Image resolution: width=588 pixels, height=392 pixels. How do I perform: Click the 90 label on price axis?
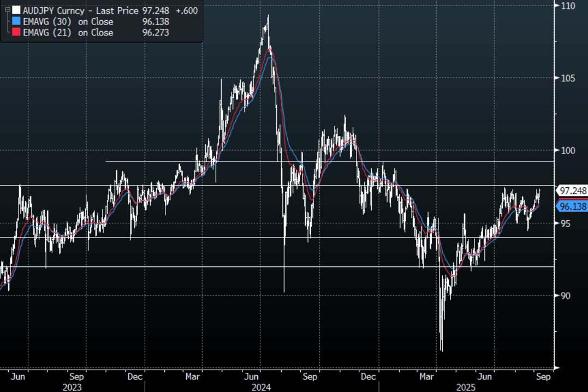pos(566,296)
